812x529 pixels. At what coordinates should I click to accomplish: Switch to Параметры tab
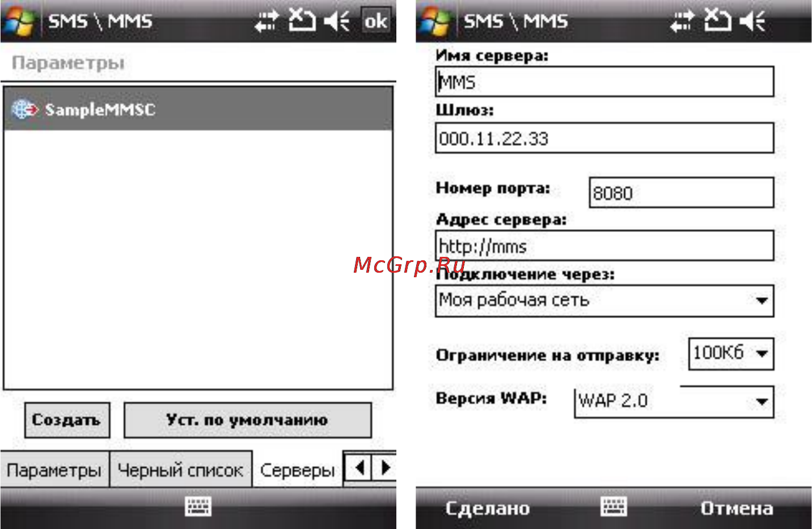(x=54, y=470)
